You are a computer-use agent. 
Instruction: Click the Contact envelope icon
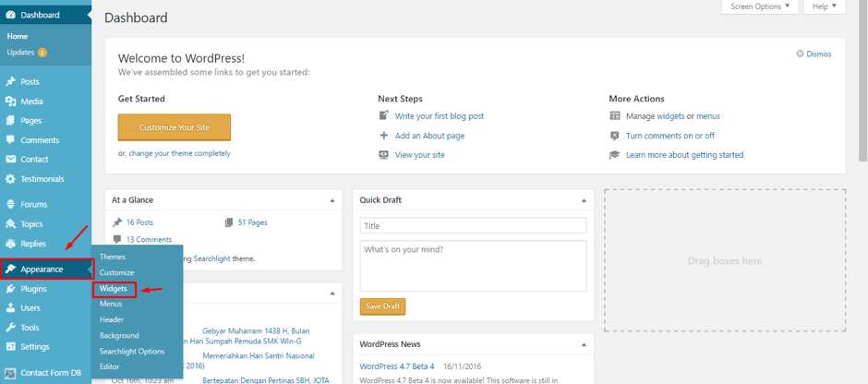(x=10, y=160)
